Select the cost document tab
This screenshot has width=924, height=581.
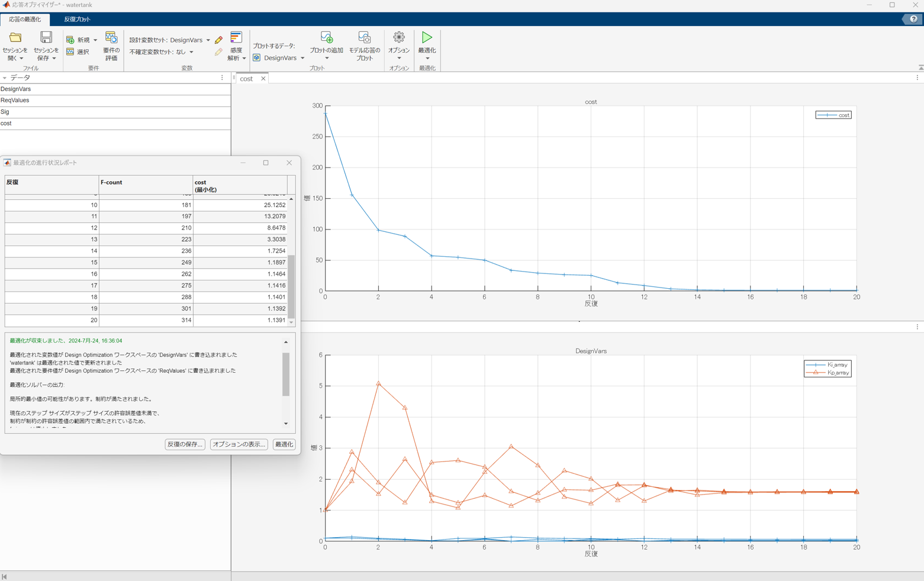click(x=246, y=79)
